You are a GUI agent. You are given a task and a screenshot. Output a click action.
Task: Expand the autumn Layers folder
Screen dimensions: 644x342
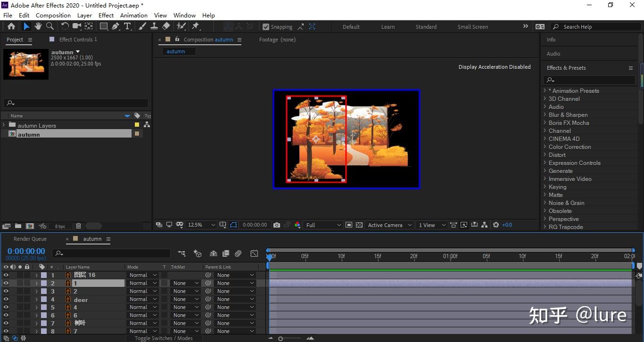[4, 125]
